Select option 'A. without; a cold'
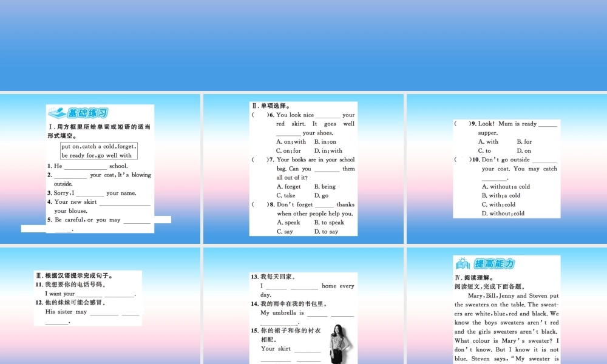The image size is (607, 364). pos(506,186)
